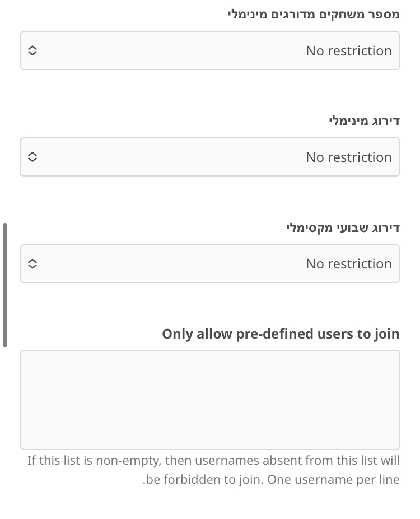Select No restriction for minimum rated games
This screenshot has height=519, width=420.
click(x=348, y=50)
